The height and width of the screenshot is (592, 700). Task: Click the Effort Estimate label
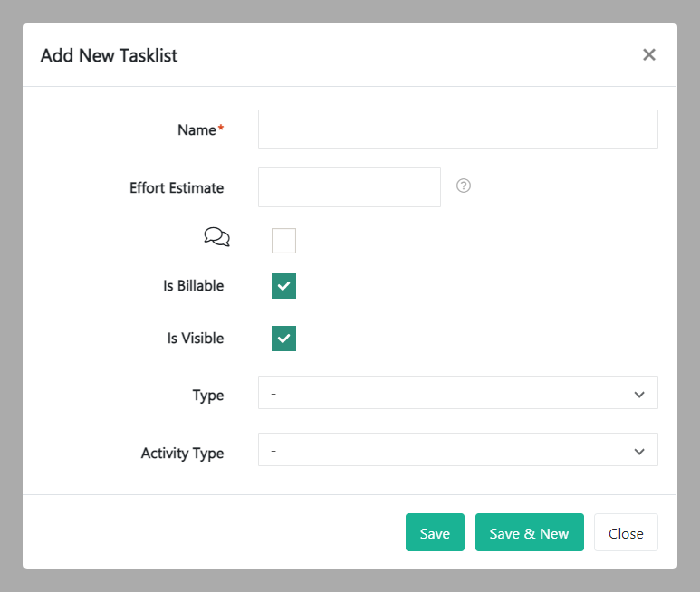click(x=177, y=188)
